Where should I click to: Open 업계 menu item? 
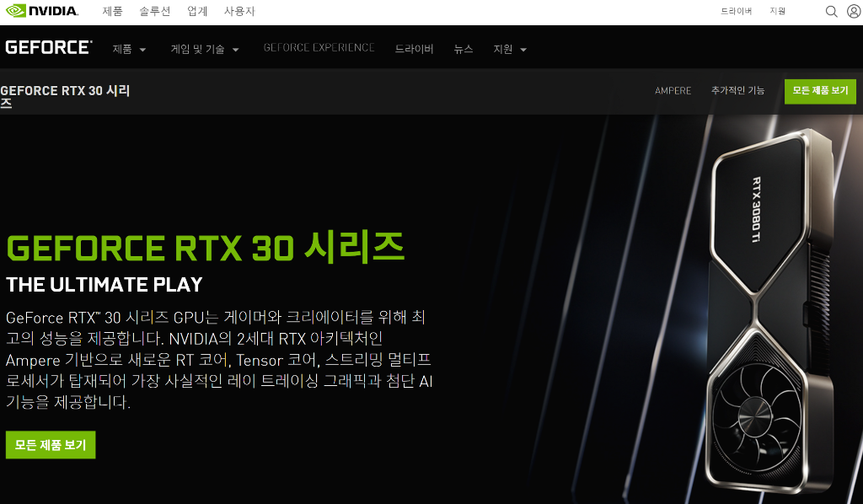coord(197,11)
